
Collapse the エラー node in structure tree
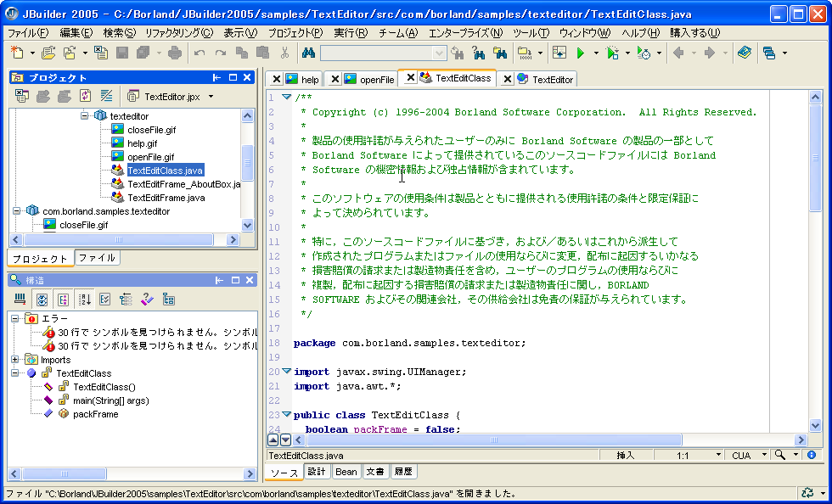(14, 319)
